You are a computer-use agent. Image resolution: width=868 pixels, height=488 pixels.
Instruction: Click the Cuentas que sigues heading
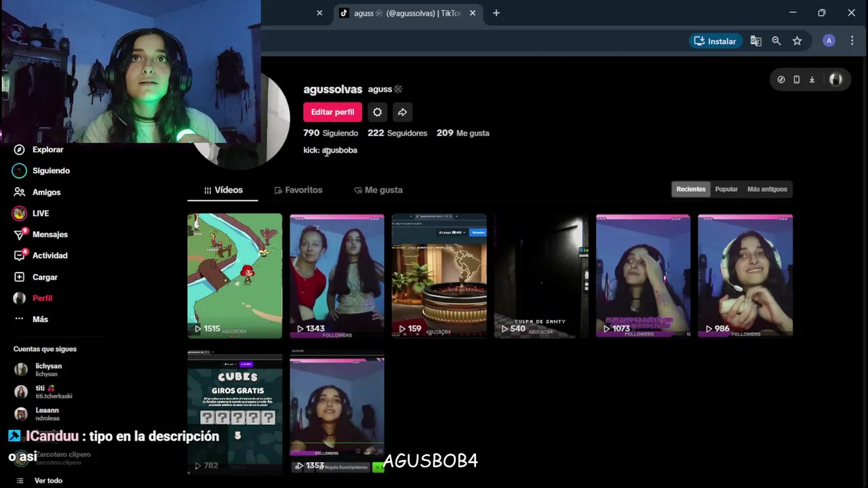point(45,349)
